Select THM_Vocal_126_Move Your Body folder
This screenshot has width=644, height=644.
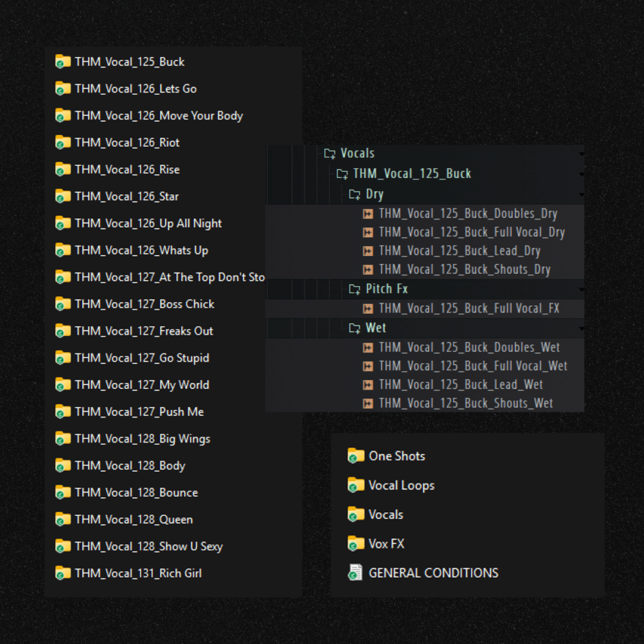click(159, 116)
